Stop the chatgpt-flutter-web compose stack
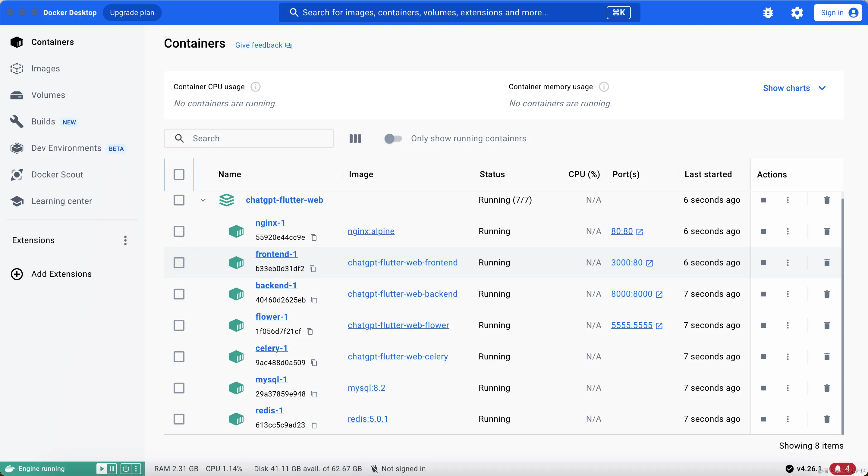 click(763, 200)
